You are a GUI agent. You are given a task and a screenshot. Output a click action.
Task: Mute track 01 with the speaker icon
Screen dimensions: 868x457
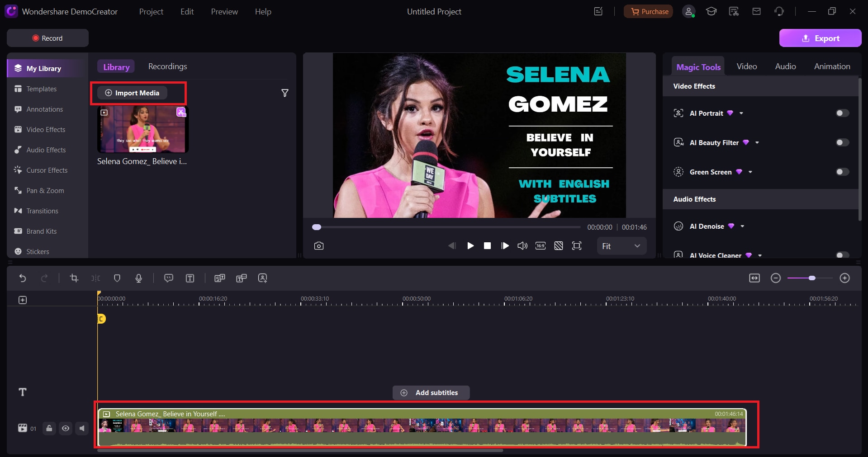click(82, 428)
